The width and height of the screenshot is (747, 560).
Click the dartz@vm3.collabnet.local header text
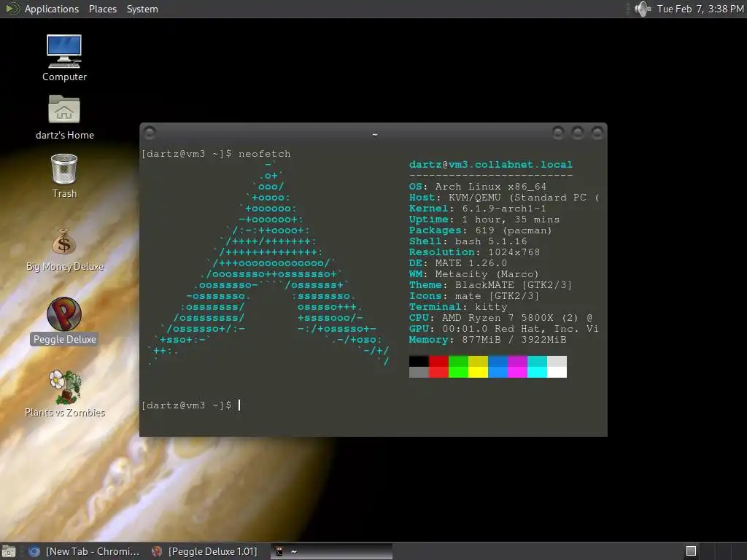click(x=491, y=164)
